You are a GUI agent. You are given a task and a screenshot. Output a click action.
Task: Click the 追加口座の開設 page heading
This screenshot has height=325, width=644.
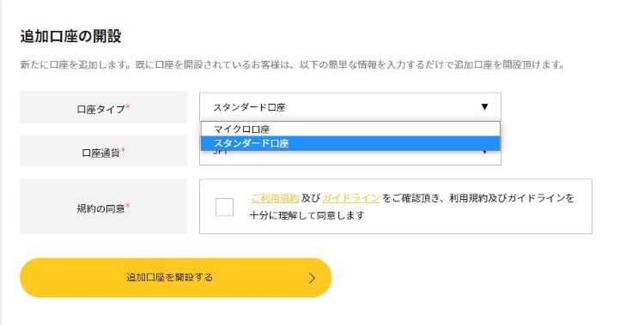70,36
